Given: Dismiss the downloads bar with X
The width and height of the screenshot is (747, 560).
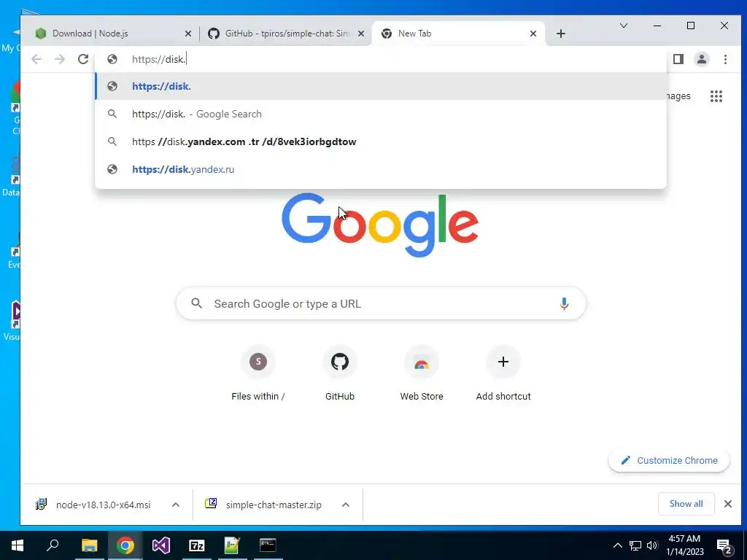Looking at the screenshot, I should coord(728,504).
